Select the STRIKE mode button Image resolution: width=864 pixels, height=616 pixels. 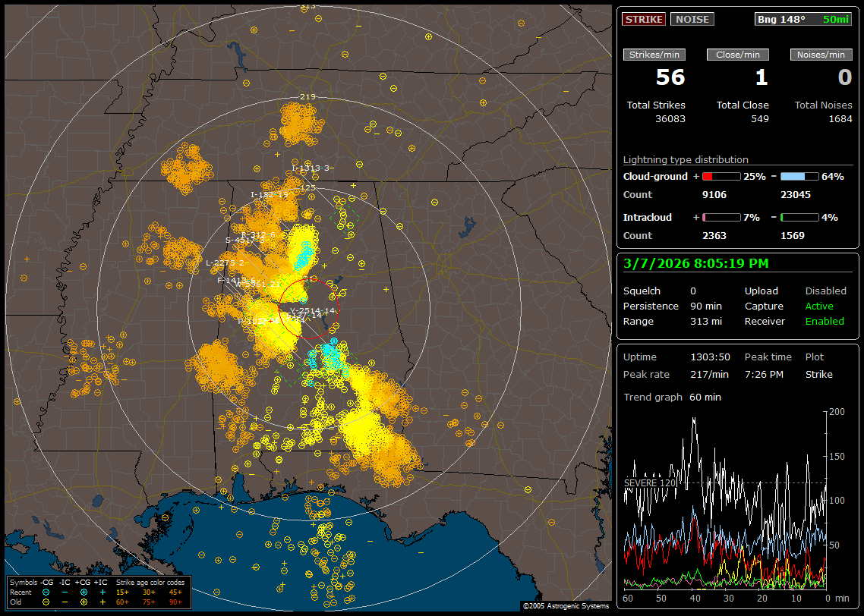(644, 19)
